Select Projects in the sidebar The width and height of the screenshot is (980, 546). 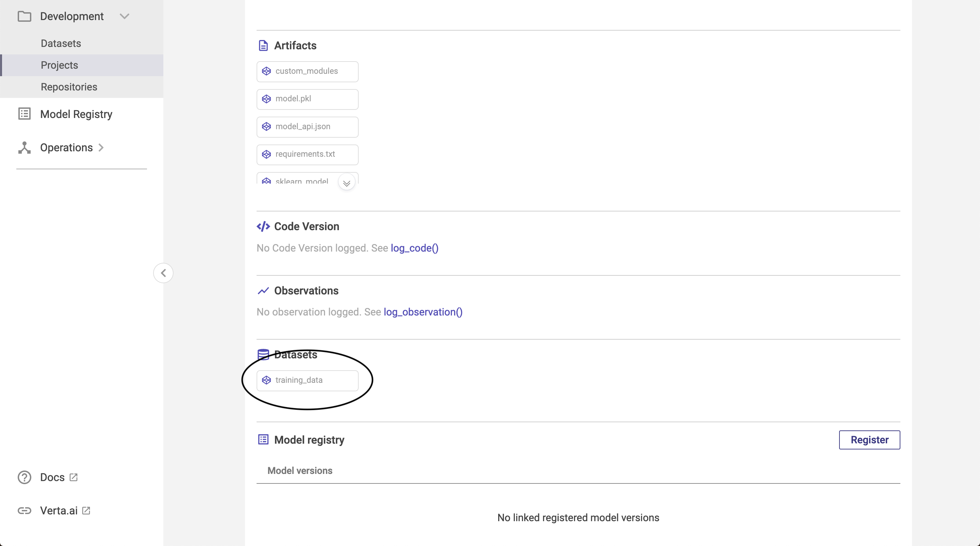click(59, 65)
